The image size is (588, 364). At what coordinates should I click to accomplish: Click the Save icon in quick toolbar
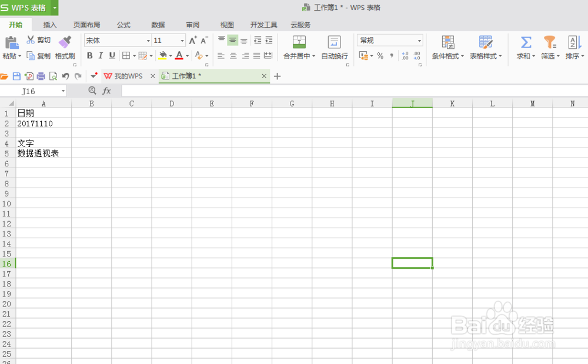16,76
